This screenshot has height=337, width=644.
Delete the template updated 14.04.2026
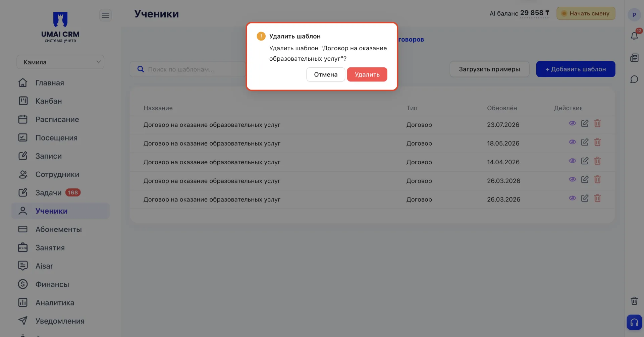tap(598, 161)
